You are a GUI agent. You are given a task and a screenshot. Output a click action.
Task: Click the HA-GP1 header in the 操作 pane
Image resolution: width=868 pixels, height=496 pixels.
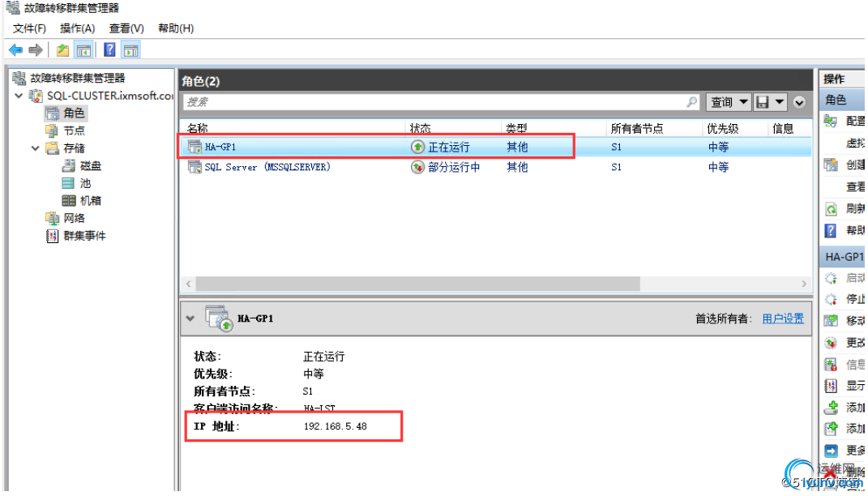(841, 257)
